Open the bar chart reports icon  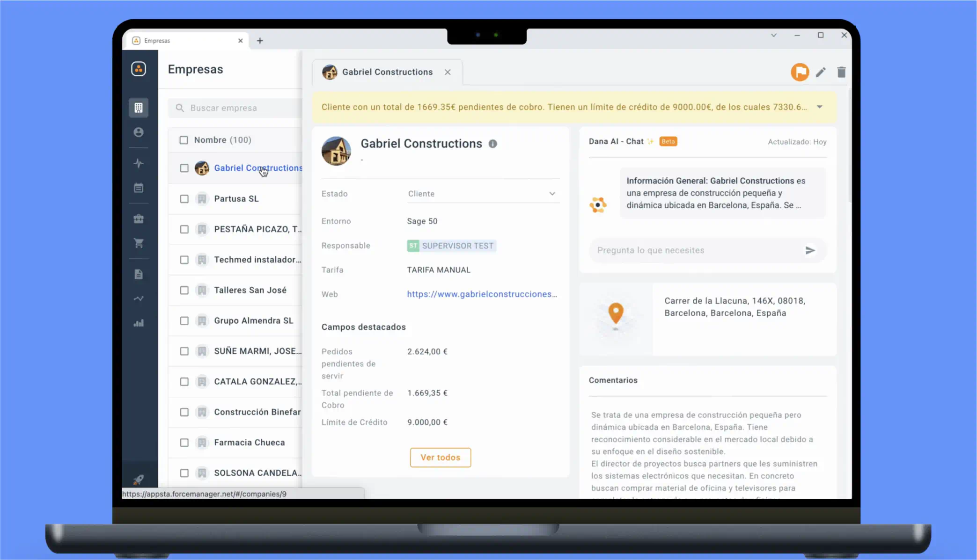coord(139,323)
